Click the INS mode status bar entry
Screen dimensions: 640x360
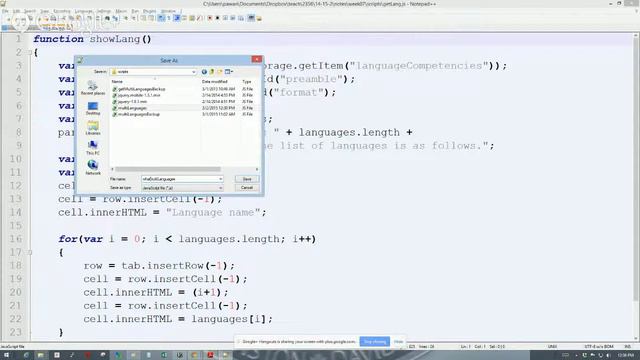pos(628,347)
